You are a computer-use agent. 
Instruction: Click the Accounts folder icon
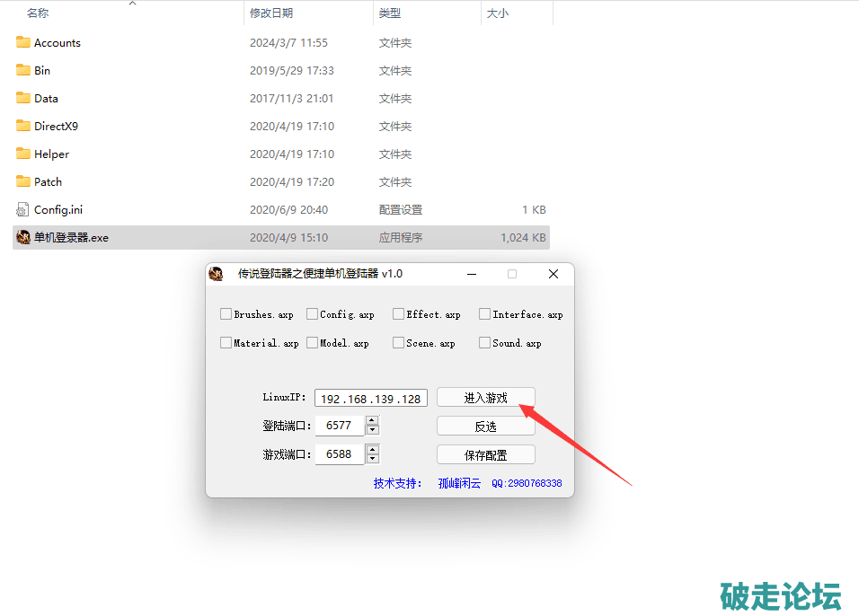(23, 42)
